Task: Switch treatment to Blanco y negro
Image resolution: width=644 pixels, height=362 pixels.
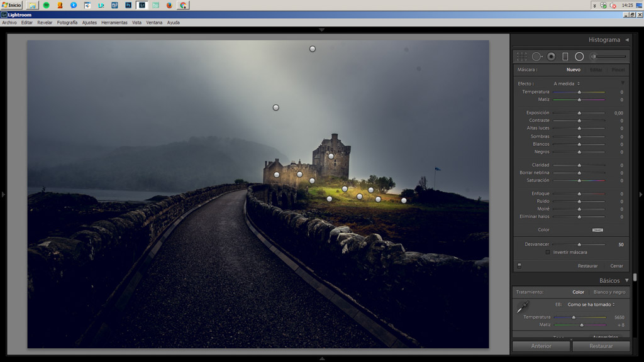Action: (609, 292)
